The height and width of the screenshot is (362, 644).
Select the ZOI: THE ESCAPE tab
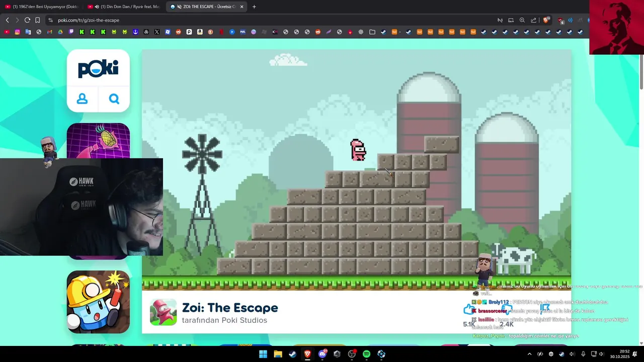pyautogui.click(x=207, y=7)
